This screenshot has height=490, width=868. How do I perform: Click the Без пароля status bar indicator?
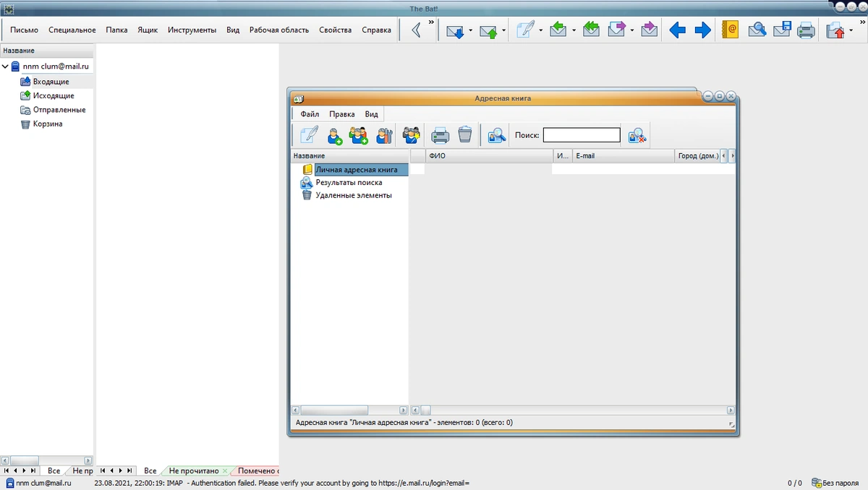coord(835,483)
